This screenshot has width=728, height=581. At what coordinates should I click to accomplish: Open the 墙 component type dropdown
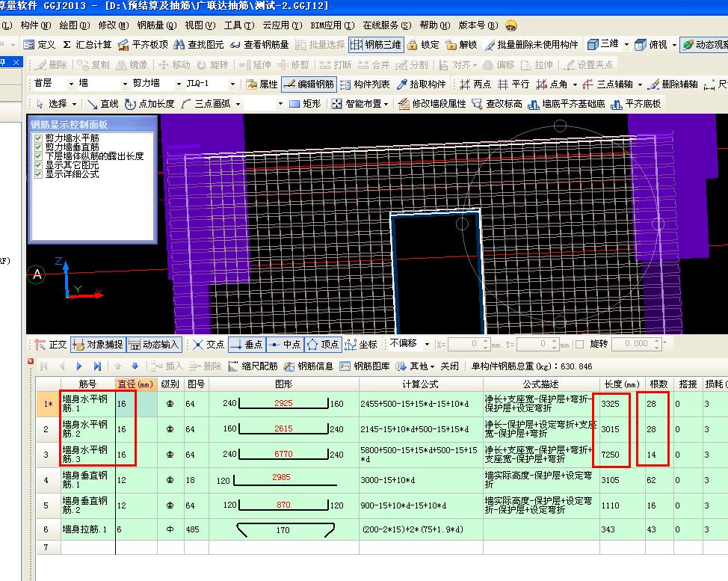pyautogui.click(x=125, y=84)
